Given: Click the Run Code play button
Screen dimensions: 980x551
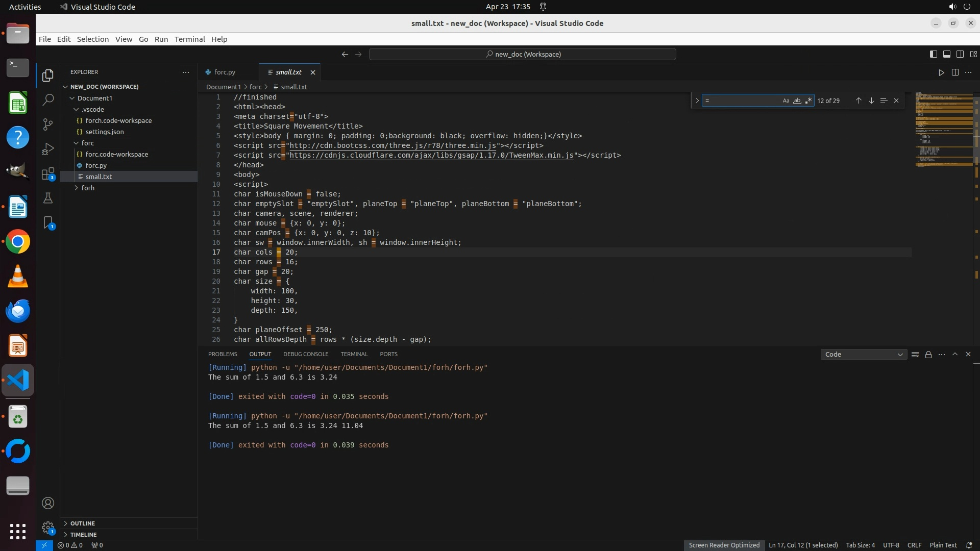Looking at the screenshot, I should coord(941,72).
